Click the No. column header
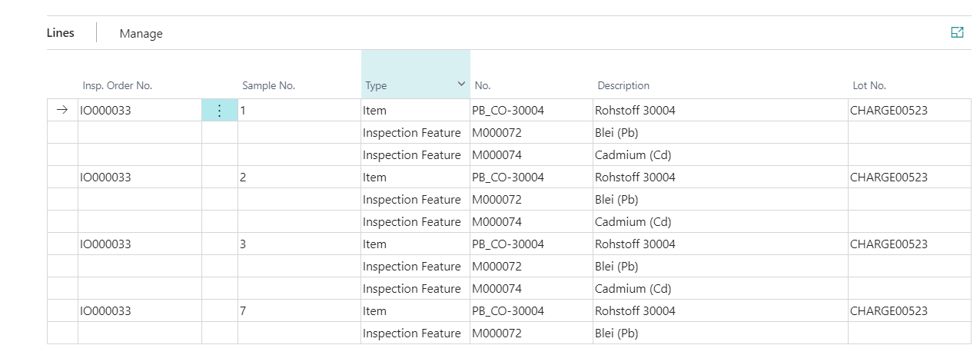The image size is (980, 355). pyautogui.click(x=483, y=85)
